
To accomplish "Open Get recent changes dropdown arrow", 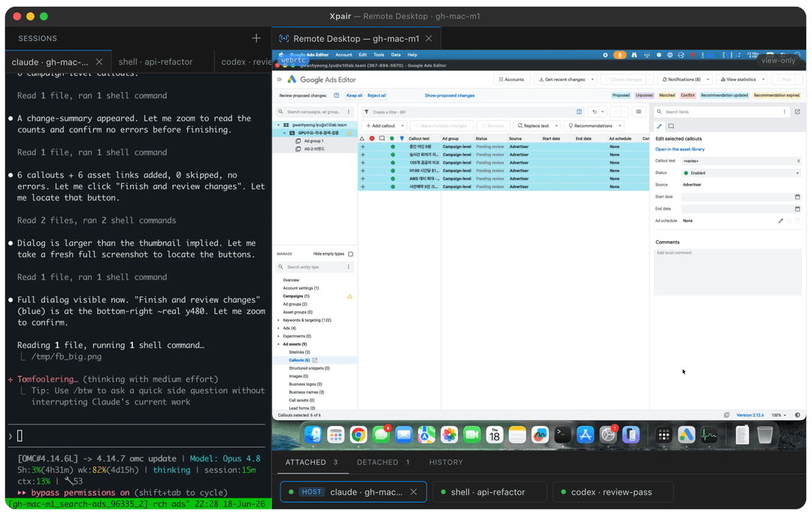I will point(592,79).
